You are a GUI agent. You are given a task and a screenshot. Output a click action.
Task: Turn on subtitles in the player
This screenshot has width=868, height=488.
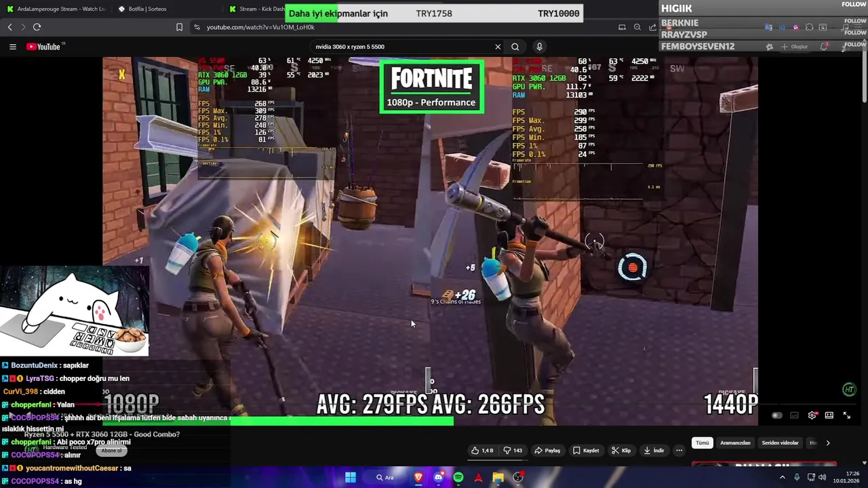pyautogui.click(x=794, y=415)
